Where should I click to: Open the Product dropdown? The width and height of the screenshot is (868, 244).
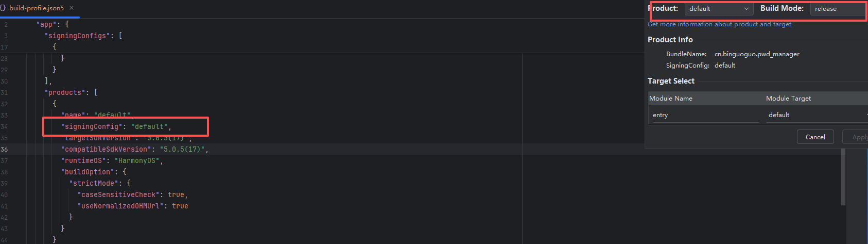tap(718, 9)
